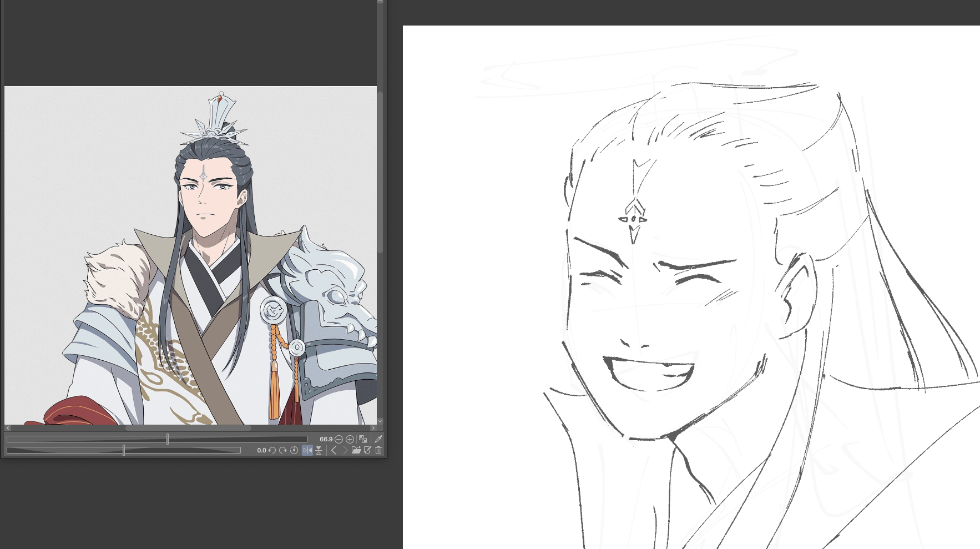Click the 66.9 zoom value field

click(326, 439)
